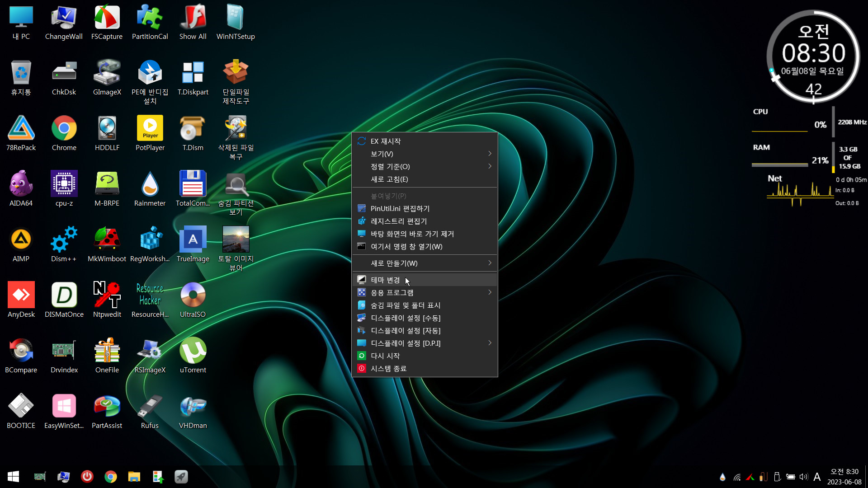Expand the 정렬 기준(O) submenu

425,167
